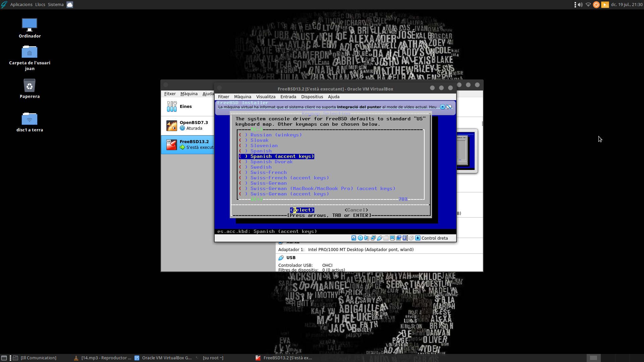Image resolution: width=644 pixels, height=362 pixels.
Task: Click the Adaptador 1 network details text
Action: coord(346,250)
